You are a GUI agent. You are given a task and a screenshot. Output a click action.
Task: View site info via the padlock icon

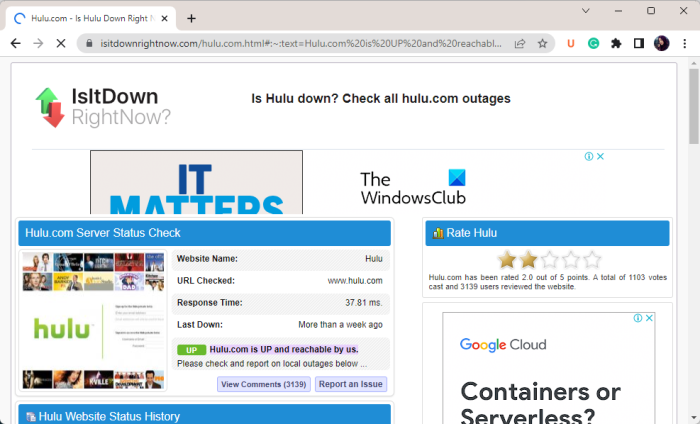click(x=89, y=43)
